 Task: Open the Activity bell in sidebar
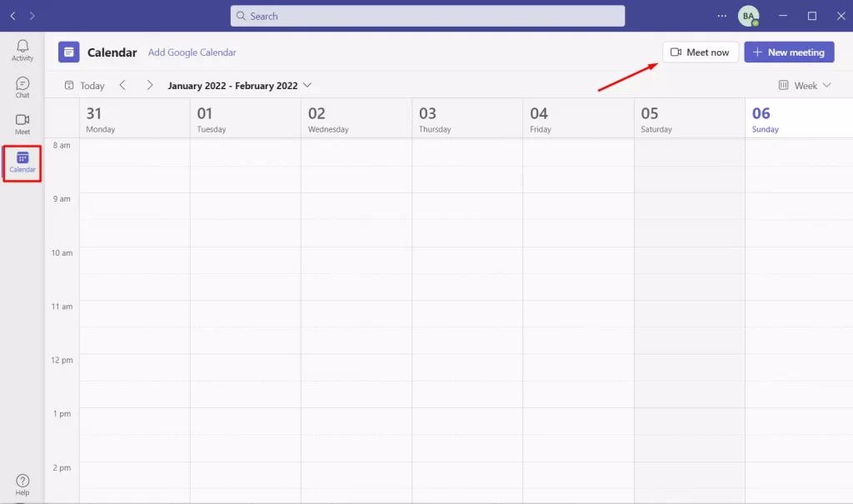(22, 51)
